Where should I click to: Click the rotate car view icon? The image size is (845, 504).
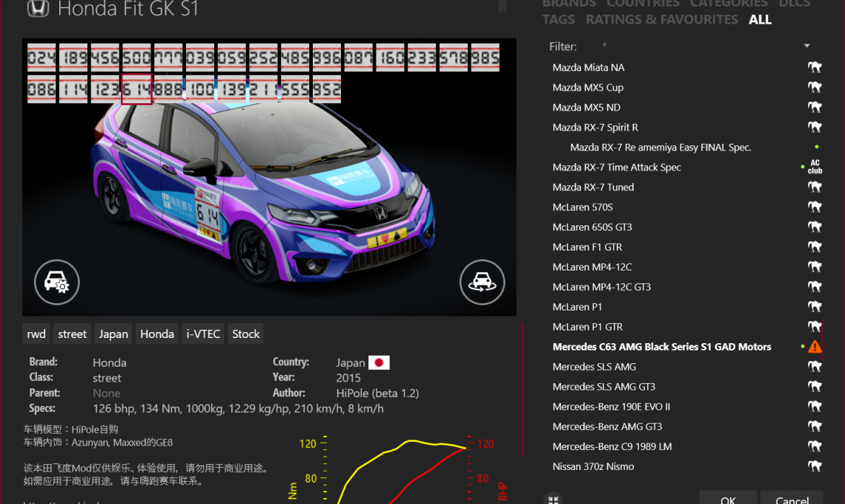pos(482,282)
